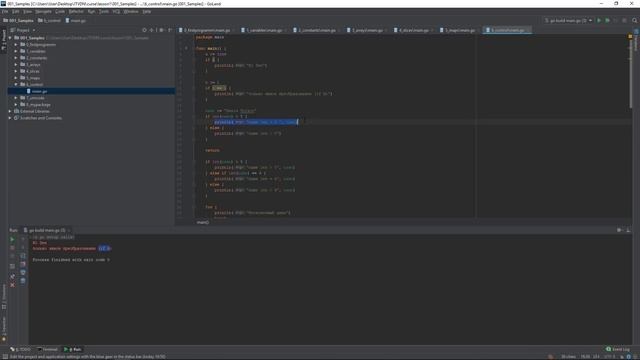
Task: Switch to the 2_constants\main.go tab
Action: tap(317, 30)
